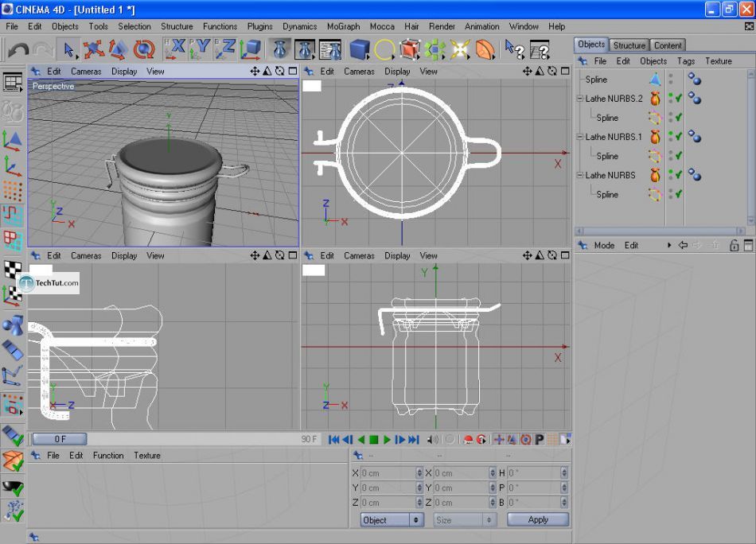Open the help window icon
The height and width of the screenshot is (544, 756).
[x=540, y=49]
